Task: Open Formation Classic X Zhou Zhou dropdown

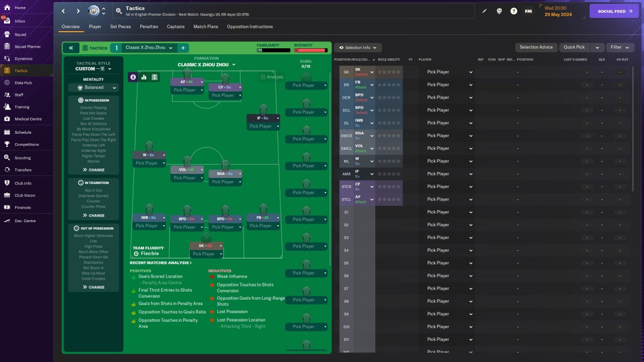Action: tap(206, 64)
